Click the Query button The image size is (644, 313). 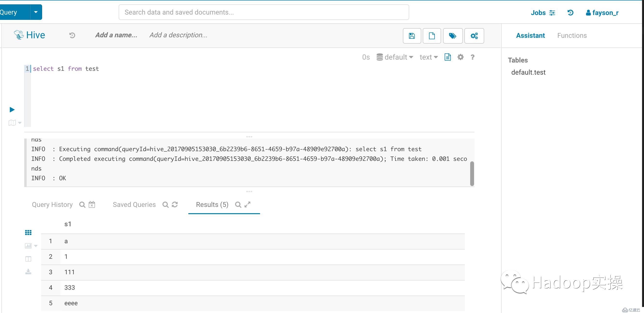point(15,12)
